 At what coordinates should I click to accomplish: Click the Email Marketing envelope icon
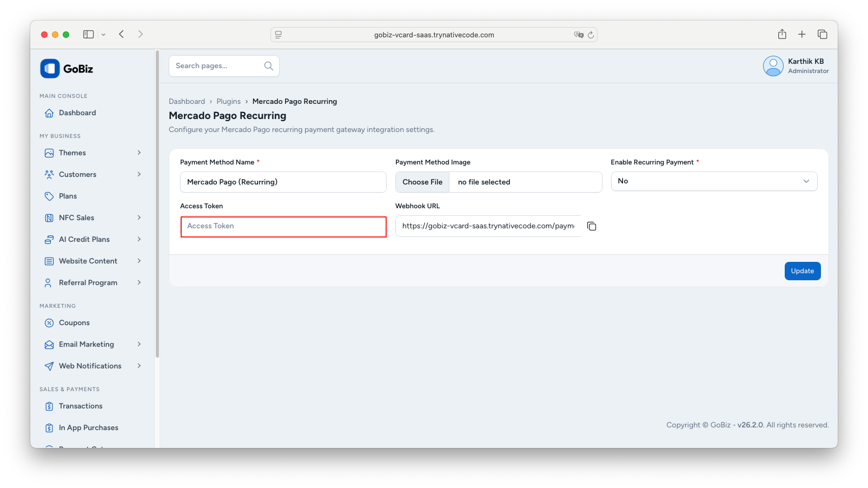pyautogui.click(x=49, y=345)
